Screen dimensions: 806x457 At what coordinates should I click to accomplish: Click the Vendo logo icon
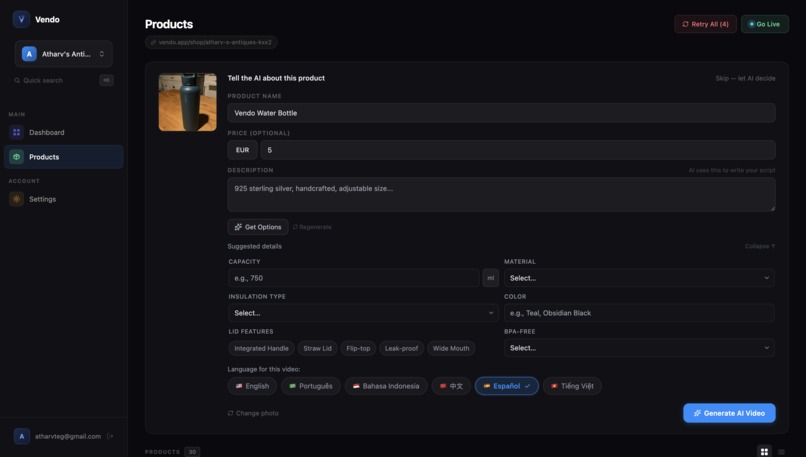21,20
